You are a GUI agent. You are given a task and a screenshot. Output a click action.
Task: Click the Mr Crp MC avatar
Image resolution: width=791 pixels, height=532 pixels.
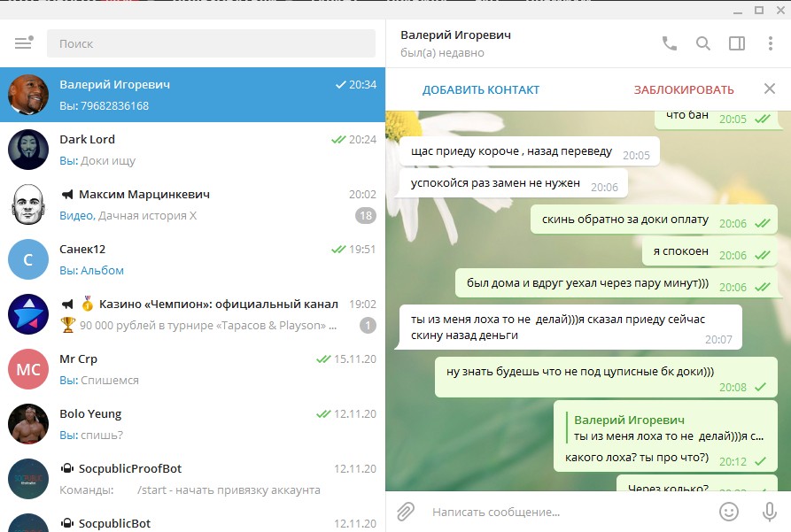pos(28,370)
